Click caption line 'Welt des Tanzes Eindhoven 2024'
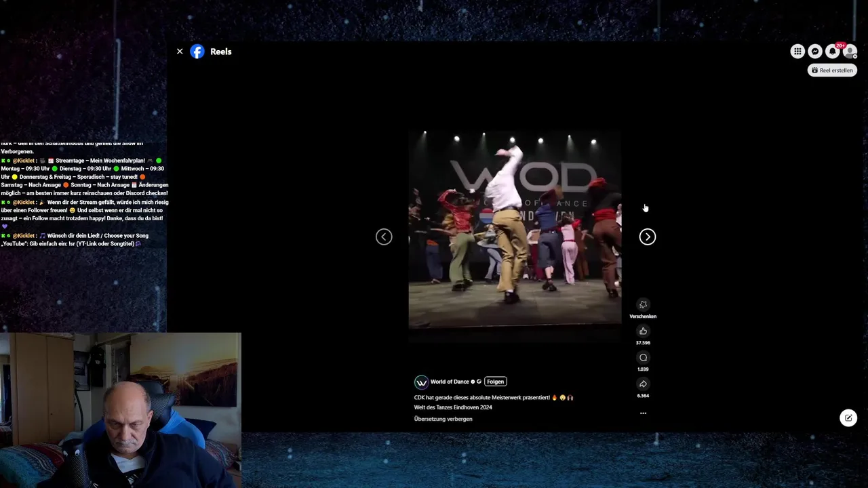868x488 pixels. pyautogui.click(x=453, y=407)
